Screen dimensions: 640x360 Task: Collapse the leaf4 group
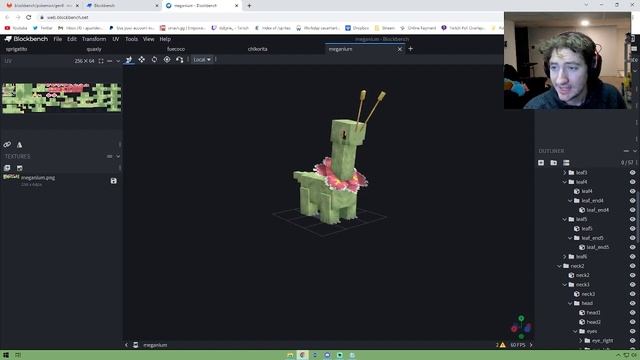click(565, 182)
